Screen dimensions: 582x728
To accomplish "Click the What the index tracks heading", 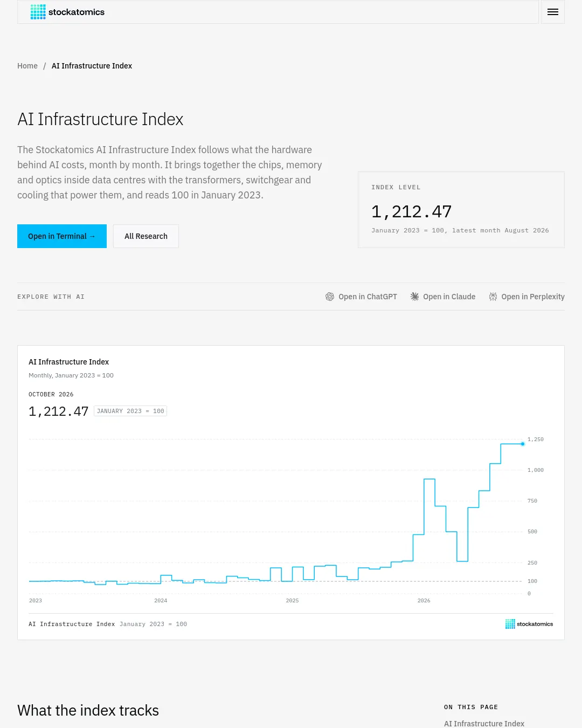I will (x=88, y=710).
